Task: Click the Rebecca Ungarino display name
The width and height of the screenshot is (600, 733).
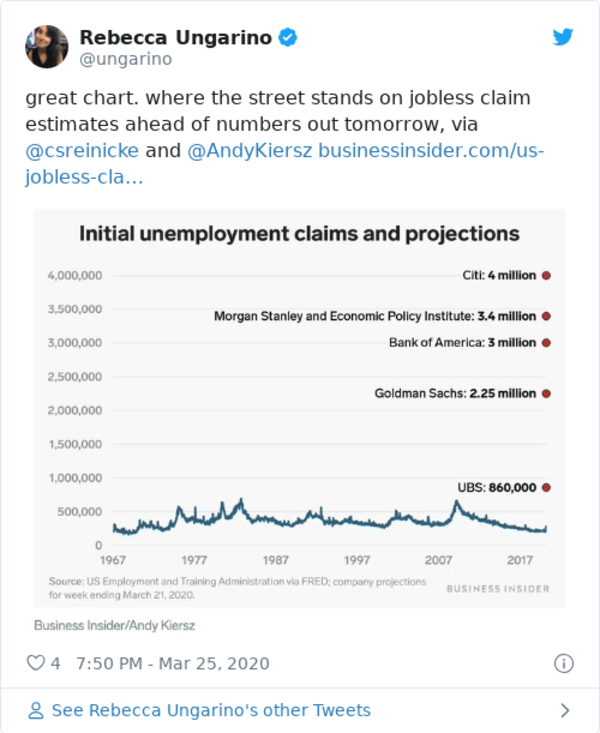Action: click(x=175, y=37)
